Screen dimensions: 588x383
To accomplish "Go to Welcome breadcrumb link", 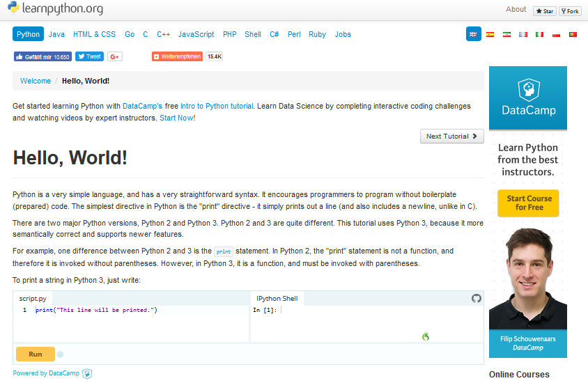I will (36, 81).
